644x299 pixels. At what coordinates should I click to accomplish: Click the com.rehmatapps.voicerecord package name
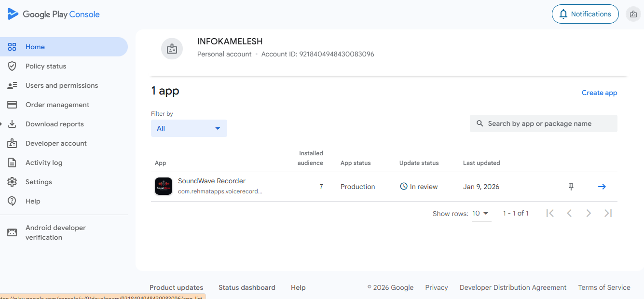pos(220,191)
